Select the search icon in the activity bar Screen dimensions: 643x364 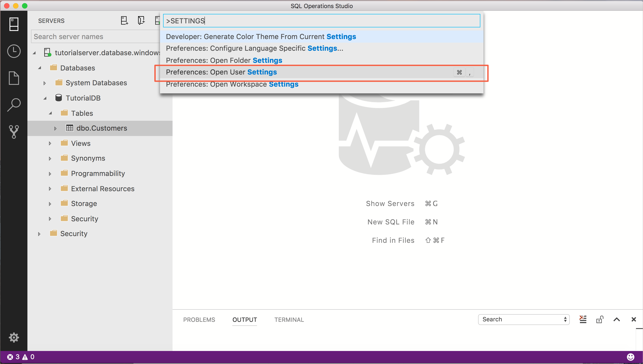pos(14,105)
